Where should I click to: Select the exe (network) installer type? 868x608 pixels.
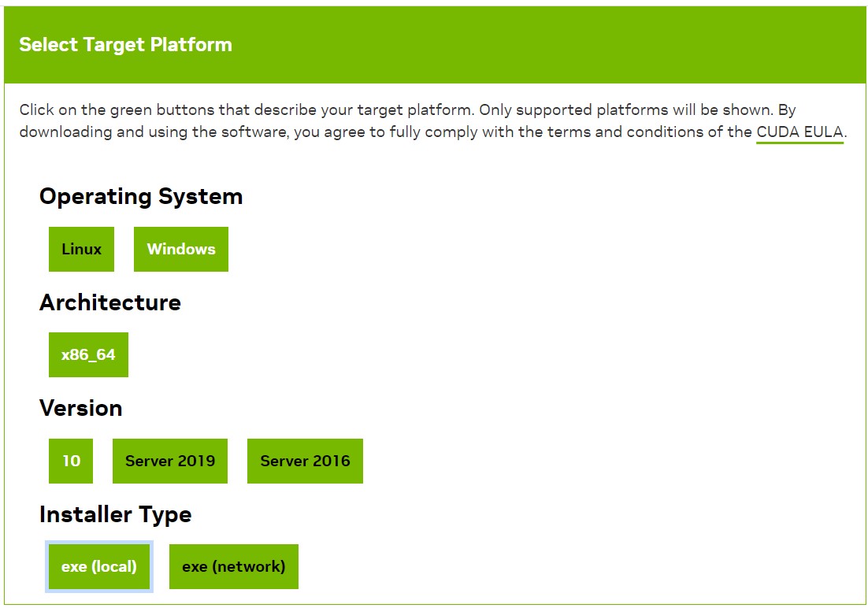233,566
